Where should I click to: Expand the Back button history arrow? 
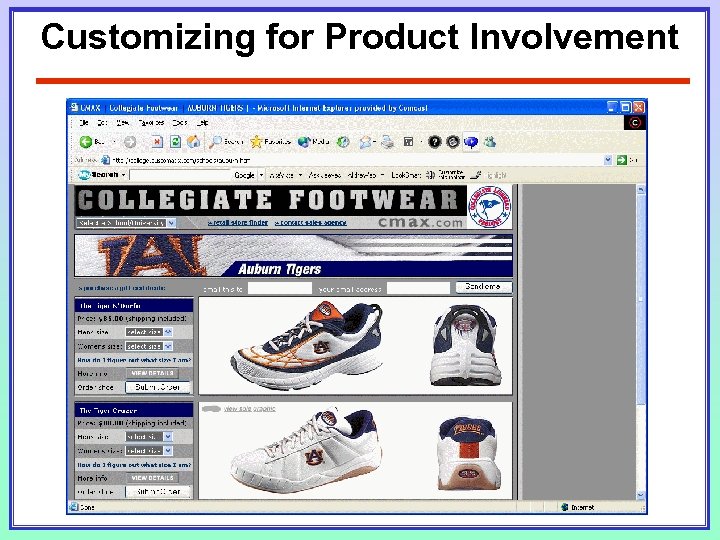point(114,142)
